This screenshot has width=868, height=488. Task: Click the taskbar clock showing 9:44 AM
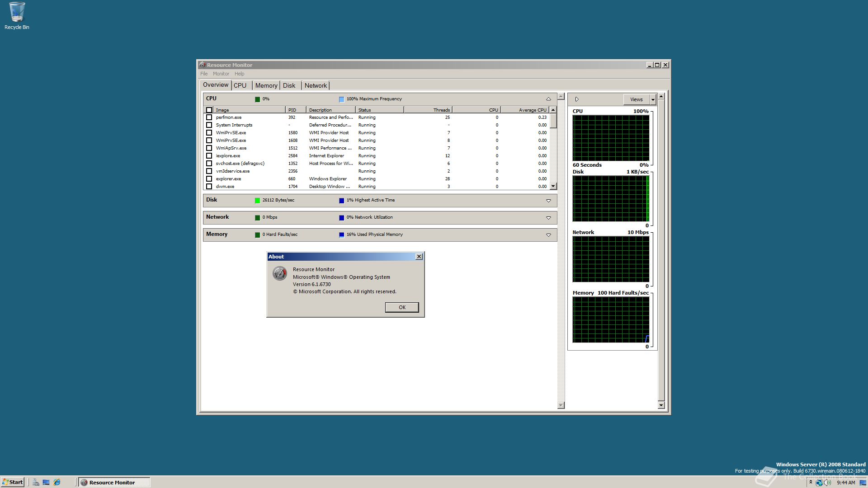(x=846, y=483)
